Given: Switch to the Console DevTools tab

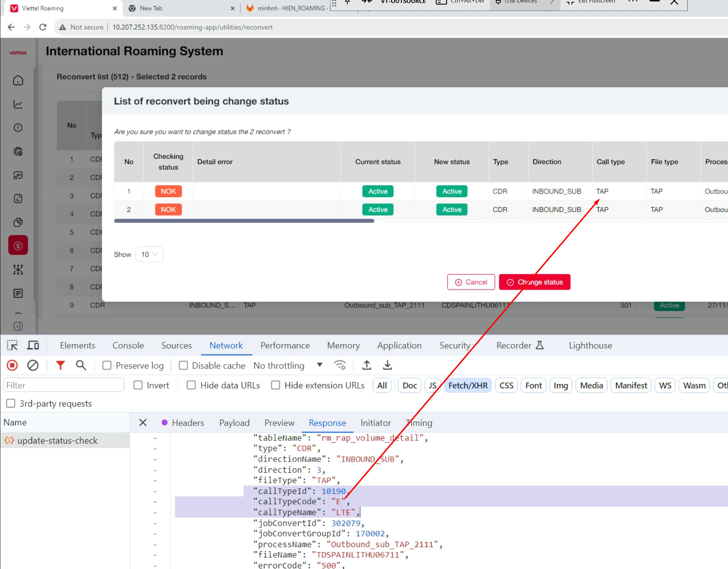Looking at the screenshot, I should [x=128, y=345].
